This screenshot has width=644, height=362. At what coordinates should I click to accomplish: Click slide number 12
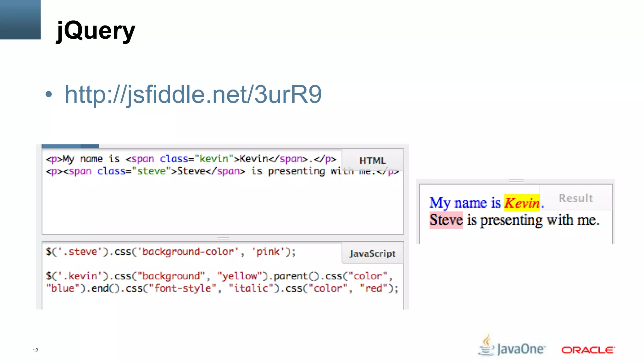click(x=35, y=350)
